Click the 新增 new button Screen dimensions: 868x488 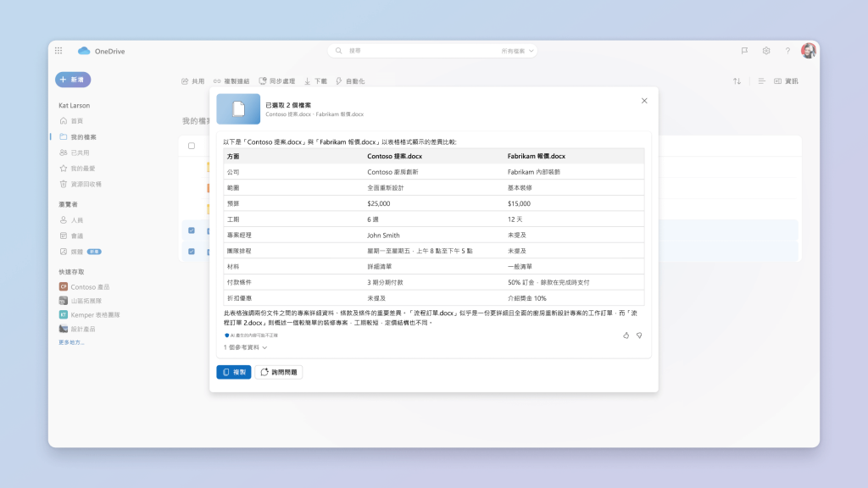point(73,80)
